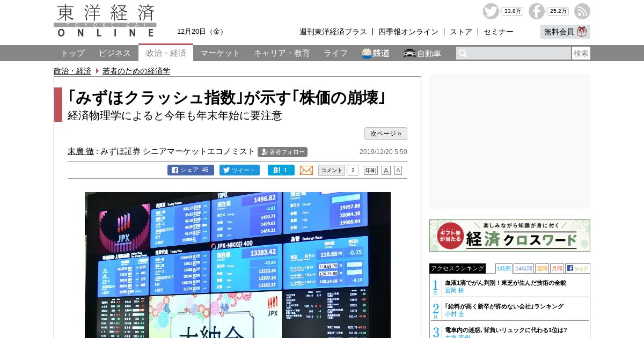Click the 著者フォロー button
The image size is (644, 338).
point(282,152)
